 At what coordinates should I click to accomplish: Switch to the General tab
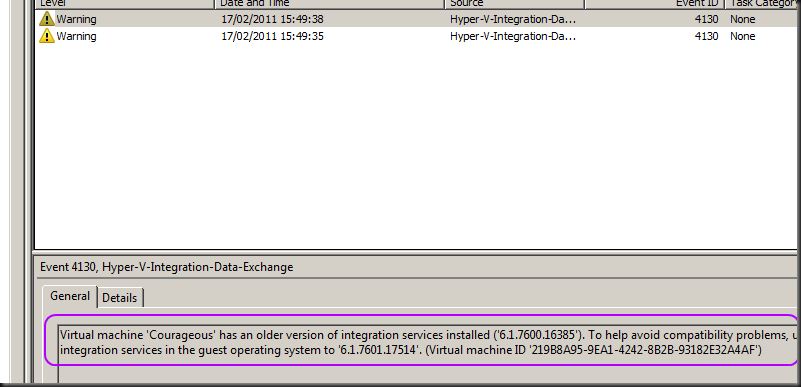click(x=70, y=296)
